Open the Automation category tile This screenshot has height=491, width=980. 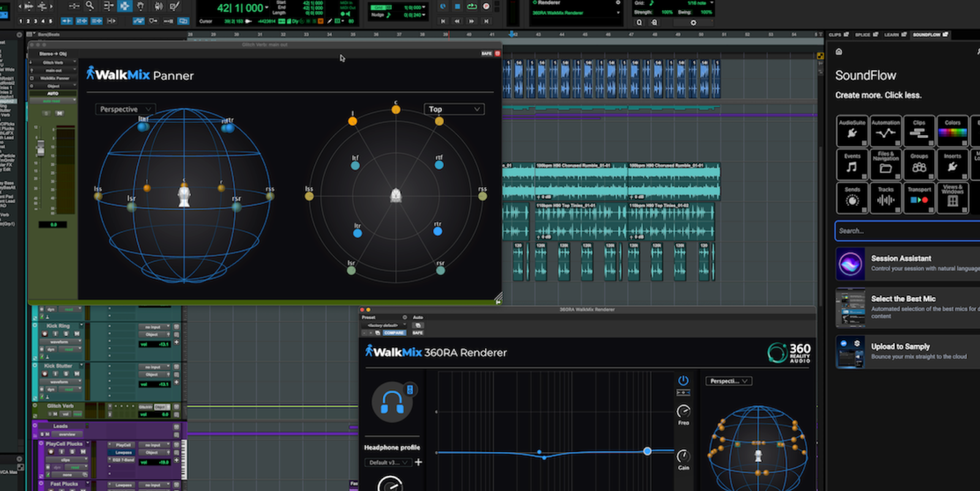click(886, 131)
